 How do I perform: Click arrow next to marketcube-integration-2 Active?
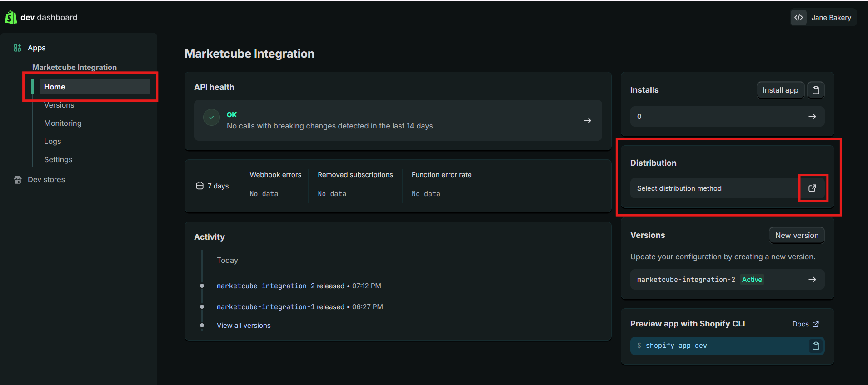click(x=812, y=280)
